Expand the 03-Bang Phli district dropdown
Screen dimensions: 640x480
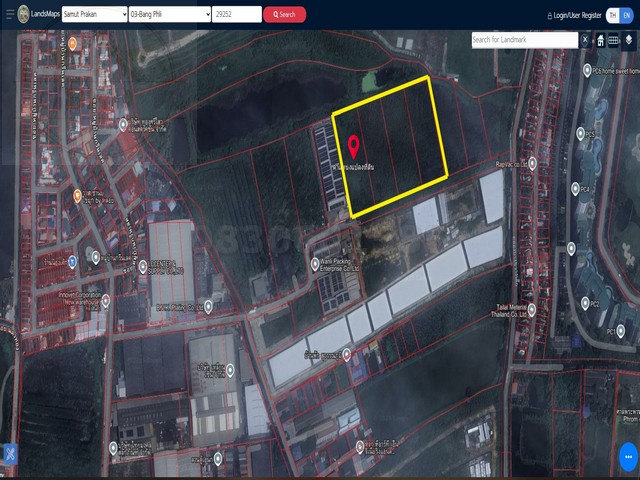click(169, 15)
